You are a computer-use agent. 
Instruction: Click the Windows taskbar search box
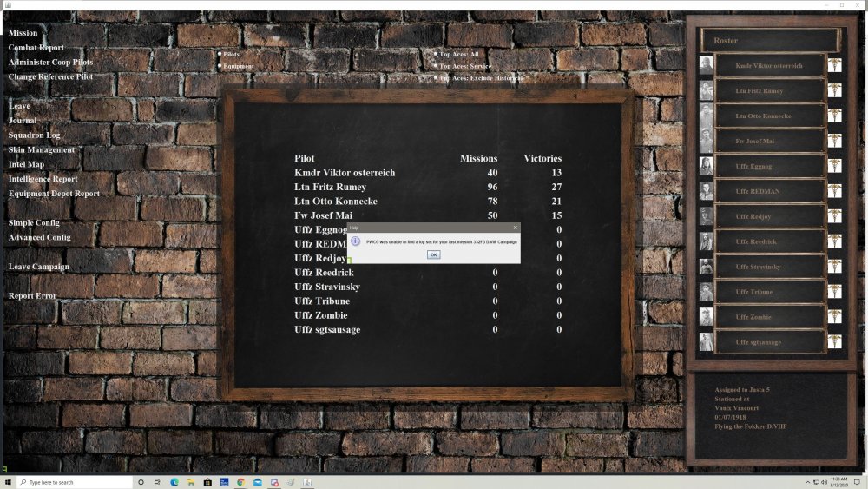coord(74,482)
